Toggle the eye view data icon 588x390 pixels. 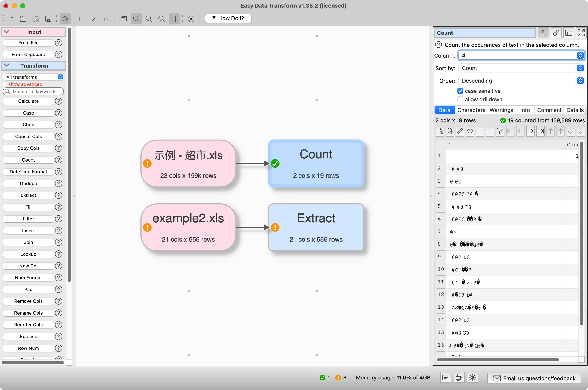coord(470,131)
